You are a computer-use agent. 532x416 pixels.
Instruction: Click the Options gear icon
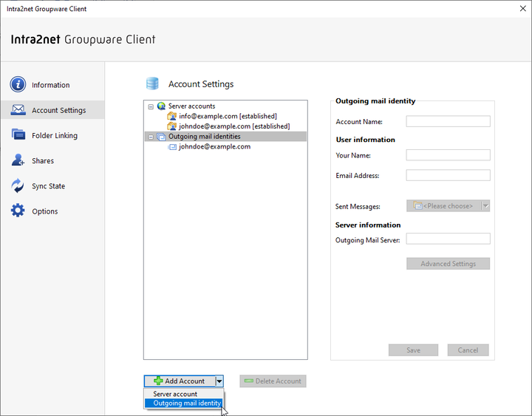(x=18, y=211)
